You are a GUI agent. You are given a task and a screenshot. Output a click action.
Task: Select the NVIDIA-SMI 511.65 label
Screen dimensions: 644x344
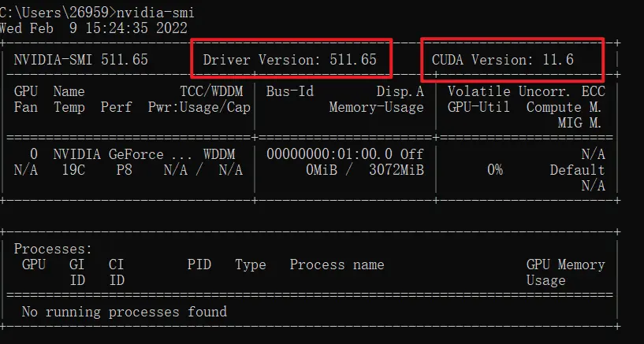(x=81, y=60)
